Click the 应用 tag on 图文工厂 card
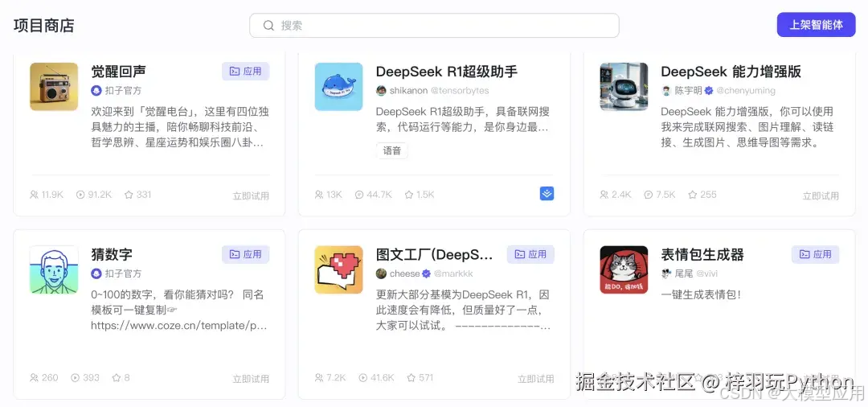Image resolution: width=868 pixels, height=407 pixels. (x=531, y=255)
